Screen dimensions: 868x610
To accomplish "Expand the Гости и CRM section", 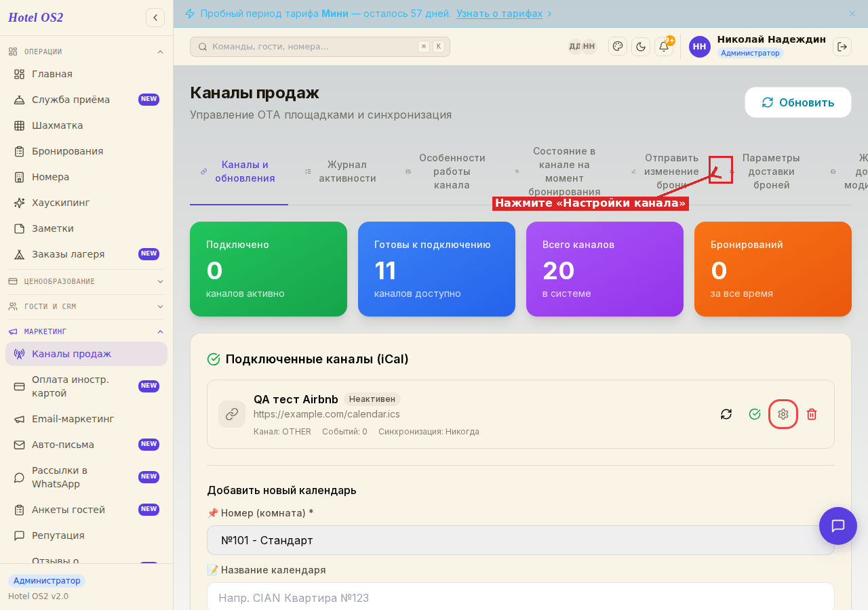I will tap(86, 306).
